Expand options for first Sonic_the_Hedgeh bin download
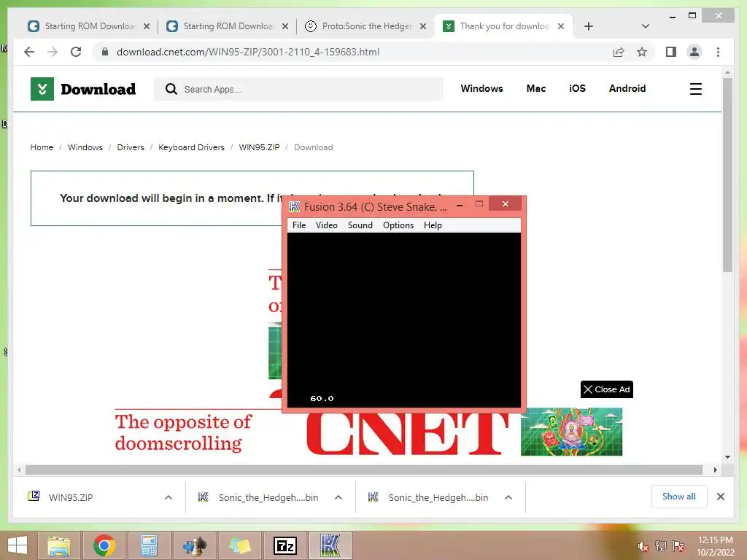 (x=338, y=497)
